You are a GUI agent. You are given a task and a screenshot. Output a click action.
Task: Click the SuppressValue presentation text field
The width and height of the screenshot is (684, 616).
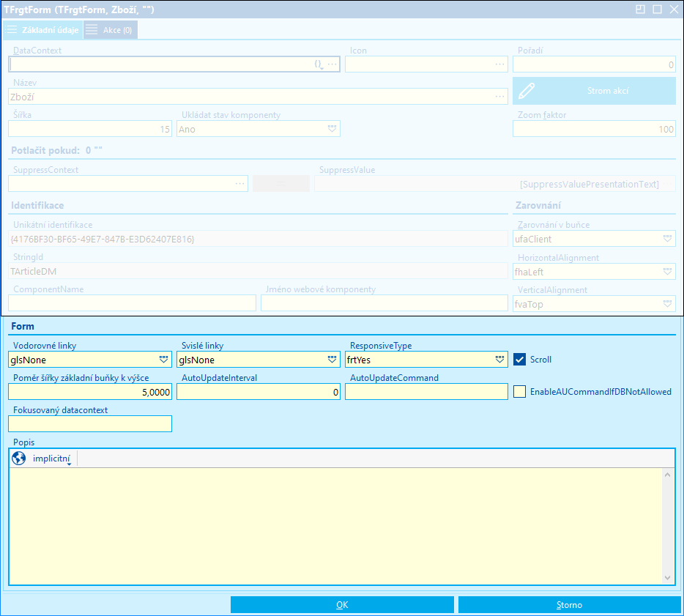click(494, 184)
